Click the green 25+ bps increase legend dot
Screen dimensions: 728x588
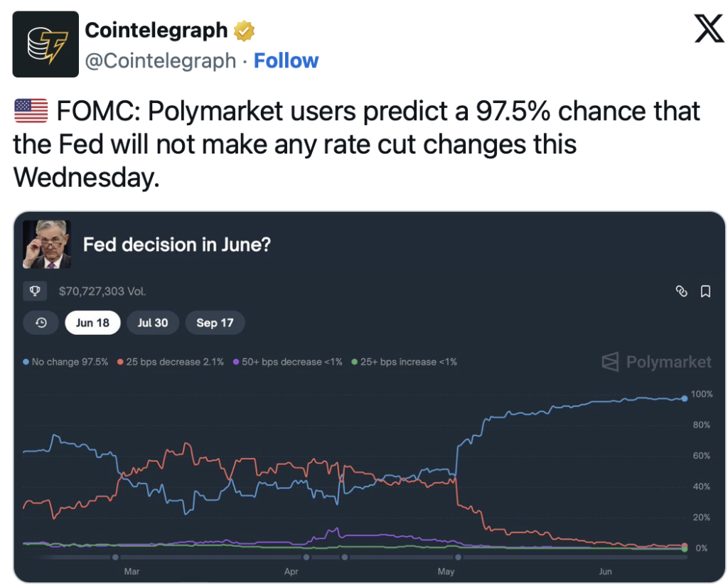(354, 362)
